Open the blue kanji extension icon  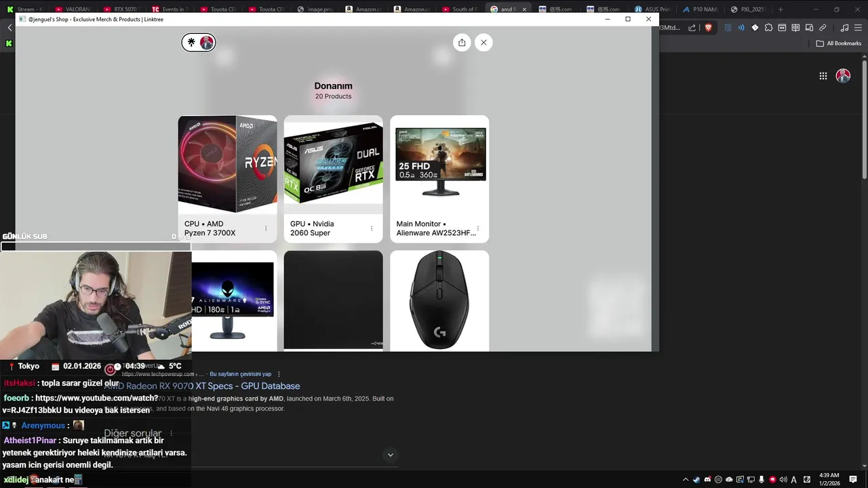point(728,28)
